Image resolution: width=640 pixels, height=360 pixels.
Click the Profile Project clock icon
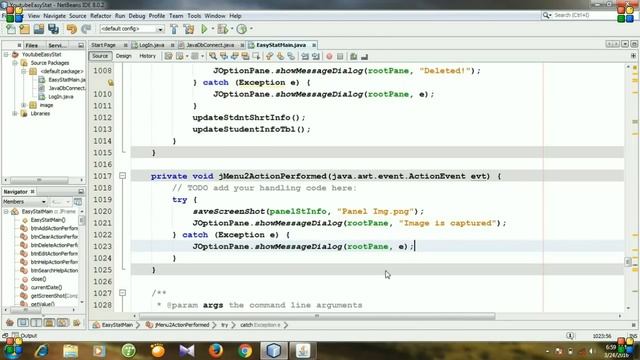[242, 29]
